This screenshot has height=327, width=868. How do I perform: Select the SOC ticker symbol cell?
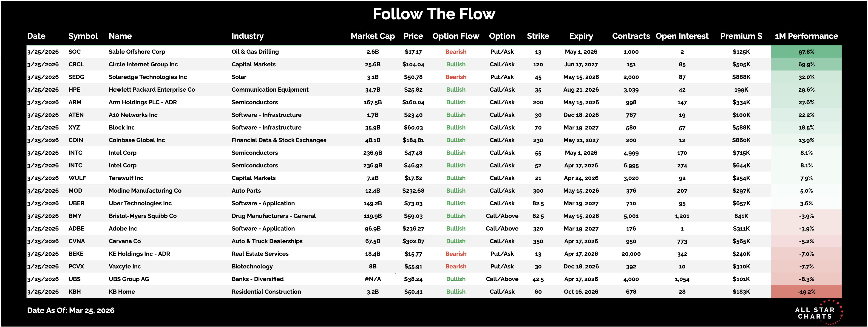click(74, 52)
